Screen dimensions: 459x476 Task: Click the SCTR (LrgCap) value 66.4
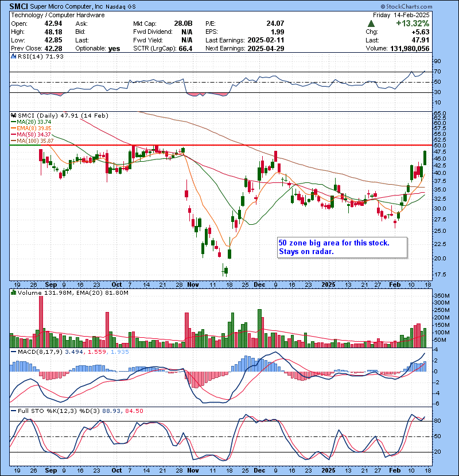tap(185, 49)
